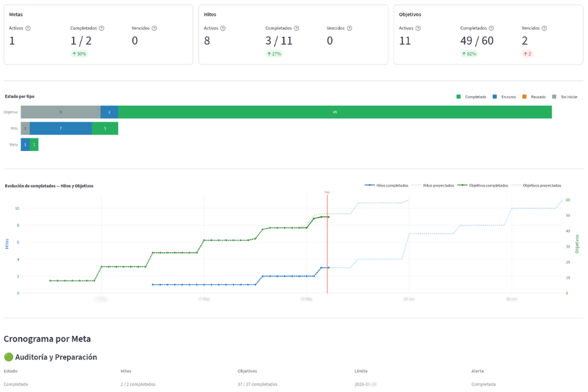
Task: Click the red 'hoy' marker line in chart
Action: 327,244
